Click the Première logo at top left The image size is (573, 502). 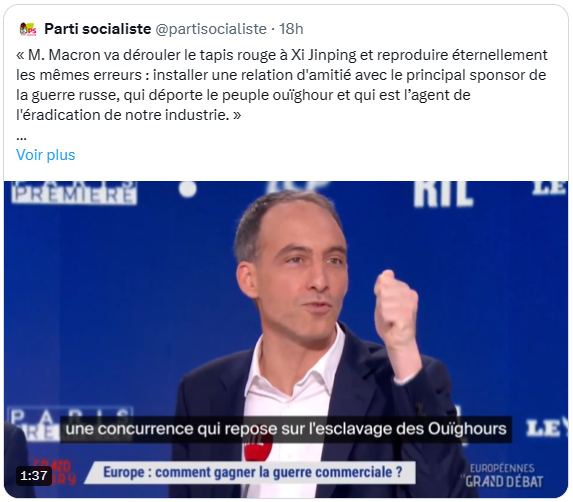point(74,193)
